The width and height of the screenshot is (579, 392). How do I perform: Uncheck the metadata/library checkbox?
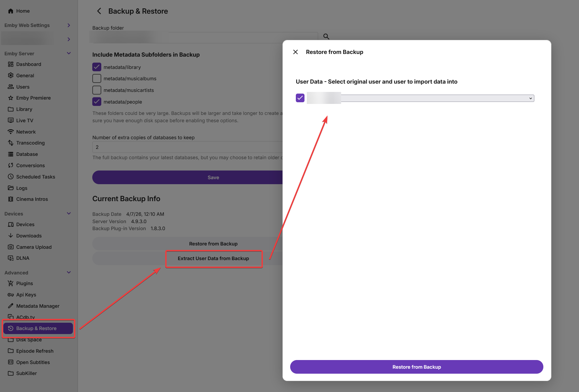click(x=97, y=67)
